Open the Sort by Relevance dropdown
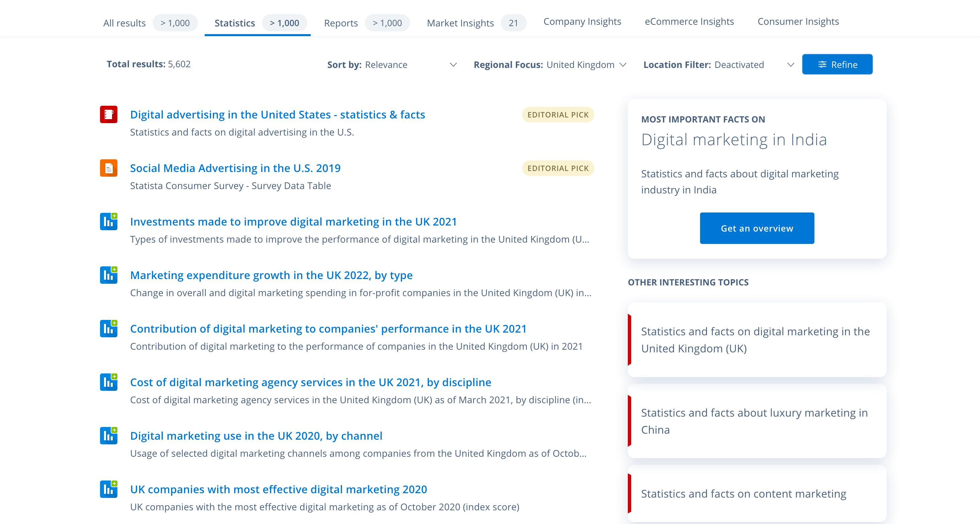Viewport: 980px width, 524px height. click(x=392, y=65)
